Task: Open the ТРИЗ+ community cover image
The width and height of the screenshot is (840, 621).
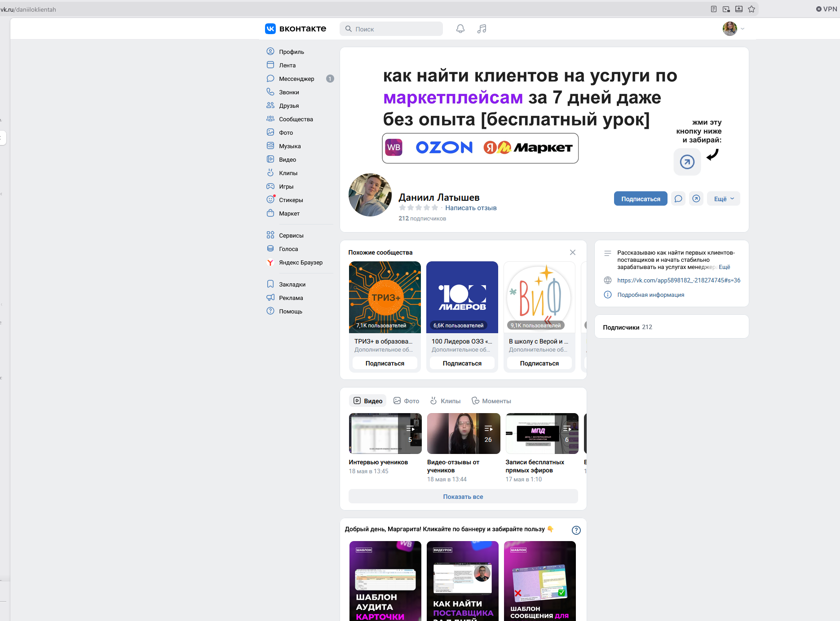Action: click(x=385, y=297)
